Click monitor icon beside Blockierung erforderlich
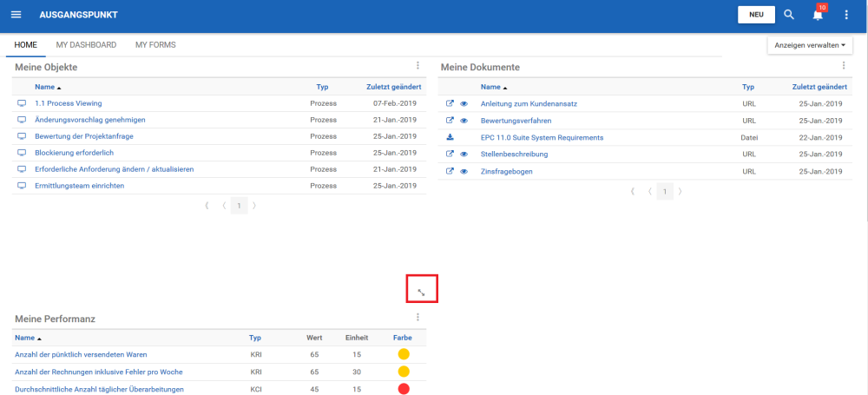The image size is (868, 395). [x=22, y=153]
